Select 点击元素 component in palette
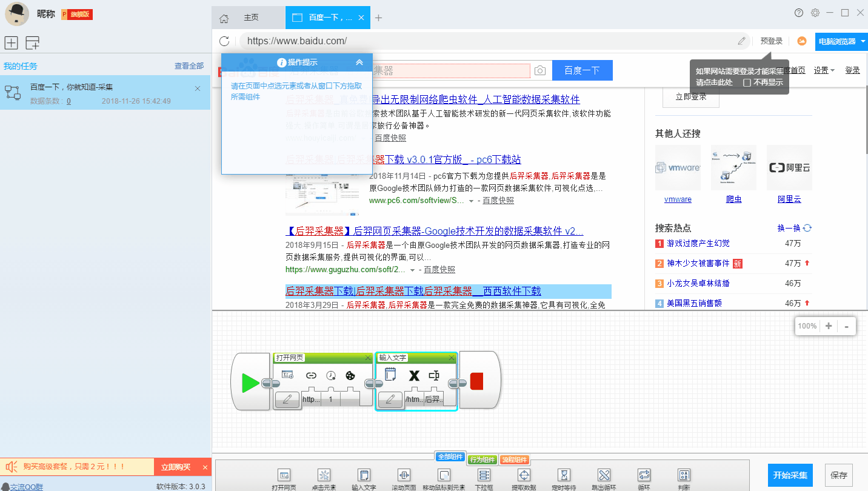The width and height of the screenshot is (868, 491). (324, 479)
